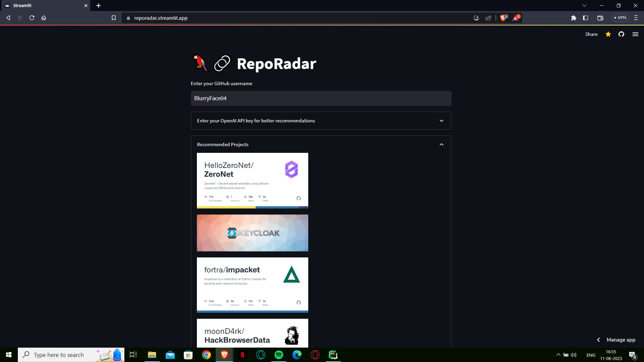Toggle the VPN connection
Viewport: 644px width, 362px height.
(x=620, y=17)
